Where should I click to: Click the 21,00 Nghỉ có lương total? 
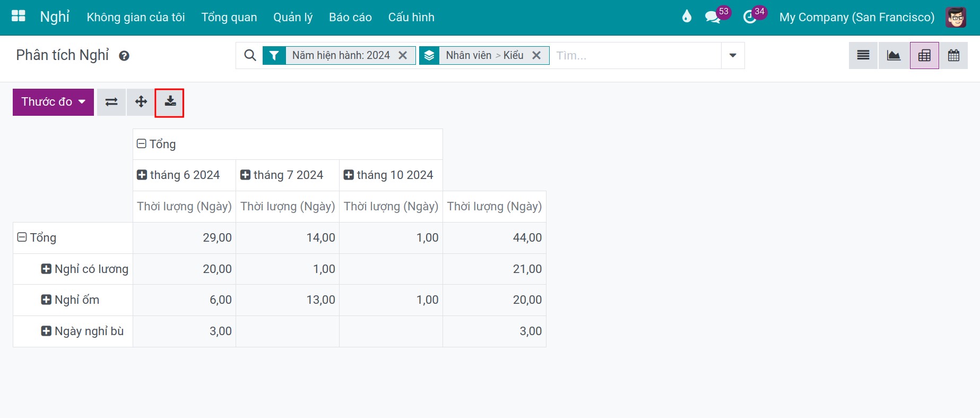click(x=495, y=269)
